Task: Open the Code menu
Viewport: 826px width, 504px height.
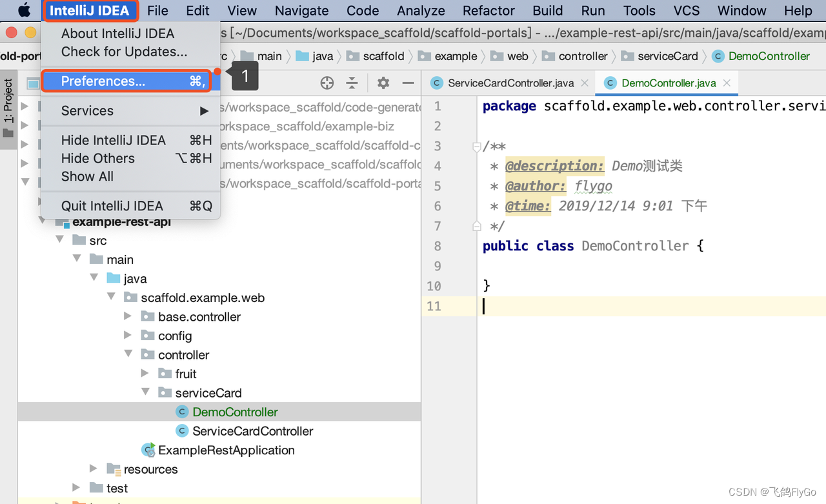Action: pos(363,10)
